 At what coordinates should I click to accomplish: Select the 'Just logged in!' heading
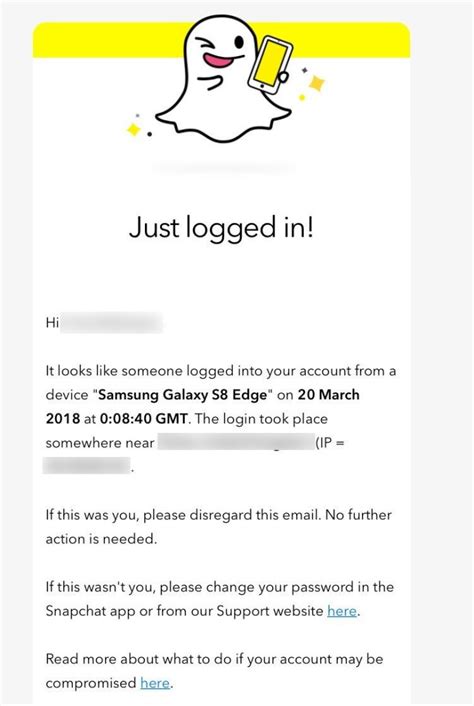tap(221, 227)
